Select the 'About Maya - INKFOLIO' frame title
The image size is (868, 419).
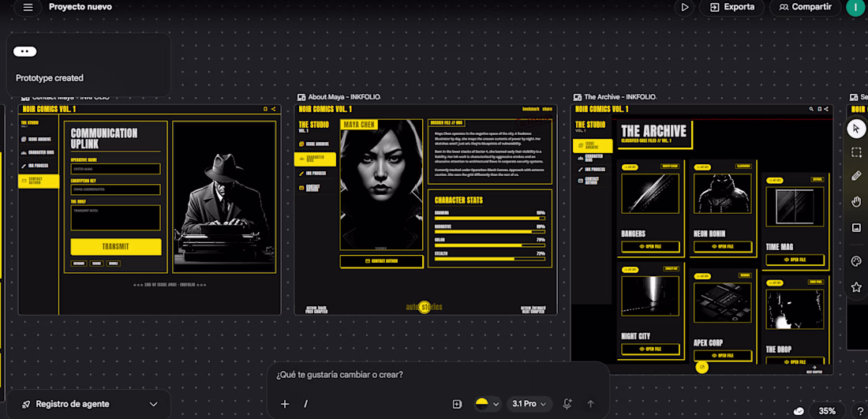coord(344,97)
